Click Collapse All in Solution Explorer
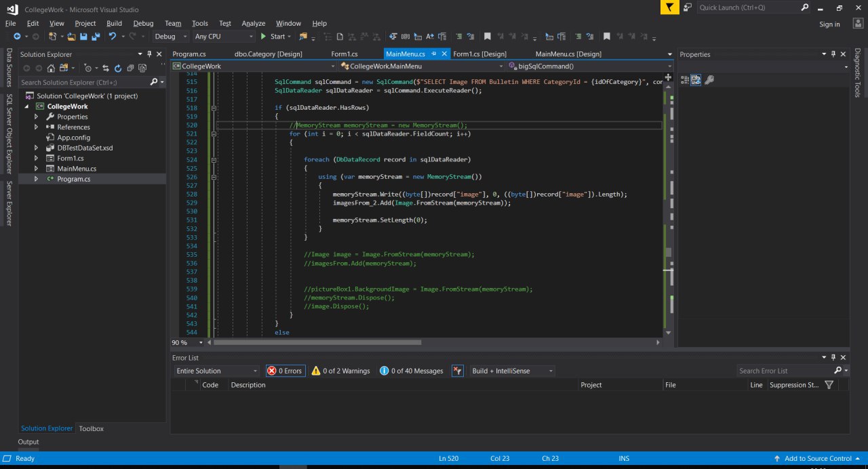868x469 pixels. click(x=129, y=68)
